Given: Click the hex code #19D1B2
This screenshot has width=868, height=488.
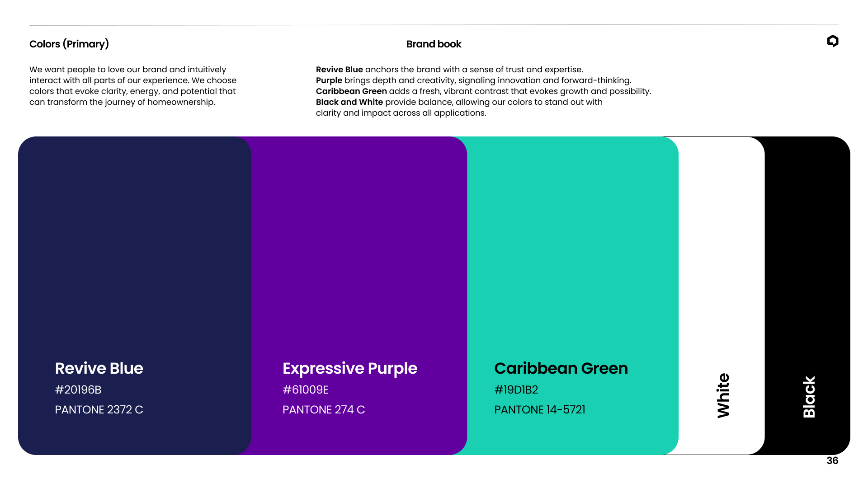Looking at the screenshot, I should tap(516, 389).
